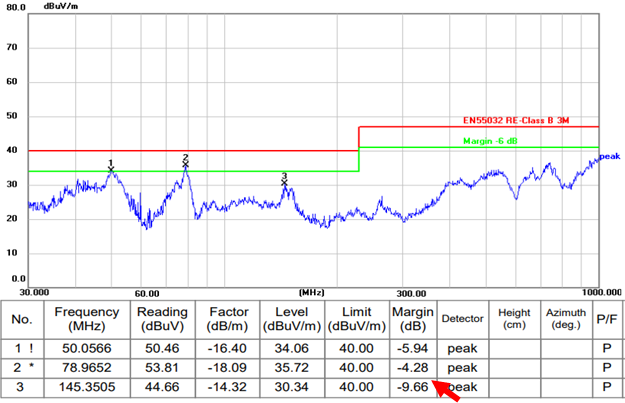Image resolution: width=625 pixels, height=403 pixels.
Task: Click the dBuV/m axis unit label
Action: 61,6
